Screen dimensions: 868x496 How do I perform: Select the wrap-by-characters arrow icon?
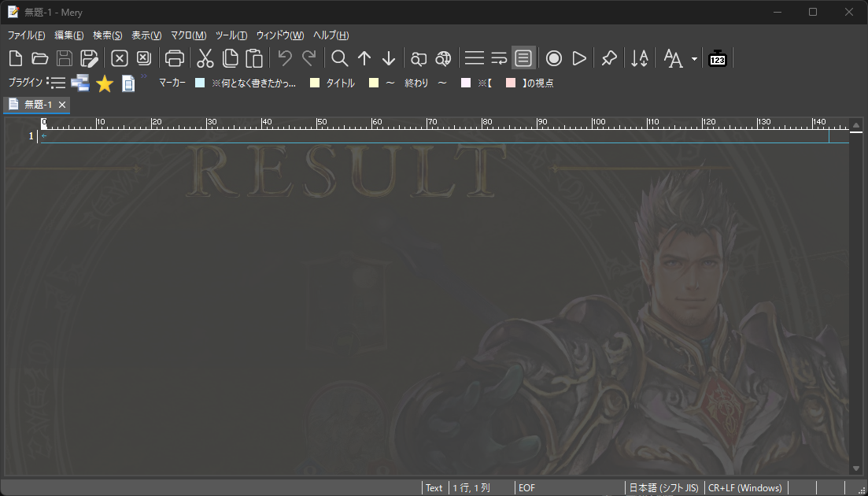pyautogui.click(x=500, y=58)
